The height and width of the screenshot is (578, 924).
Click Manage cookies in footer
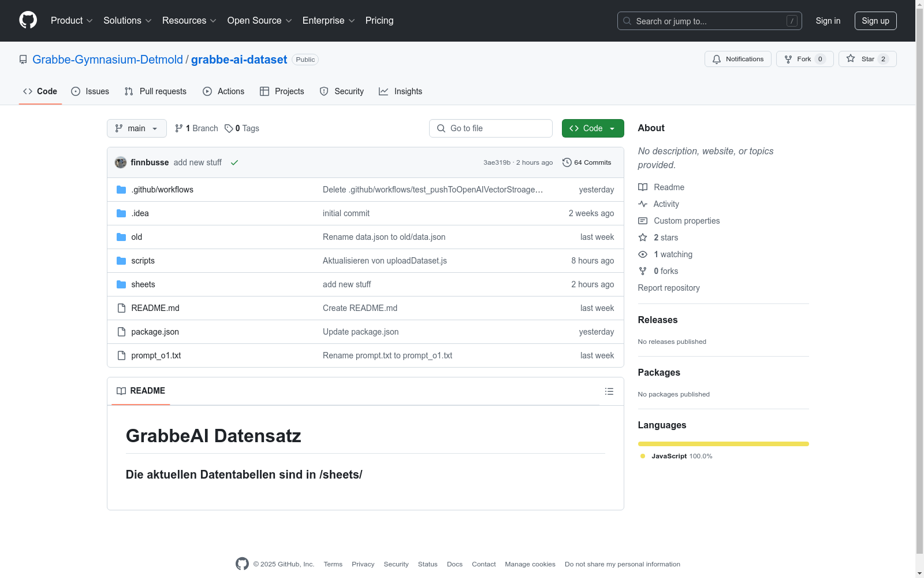pos(530,564)
